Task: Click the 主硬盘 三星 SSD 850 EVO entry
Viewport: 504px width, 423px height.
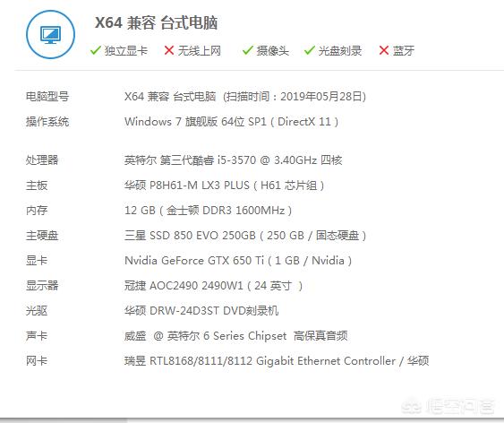Action: tap(245, 236)
